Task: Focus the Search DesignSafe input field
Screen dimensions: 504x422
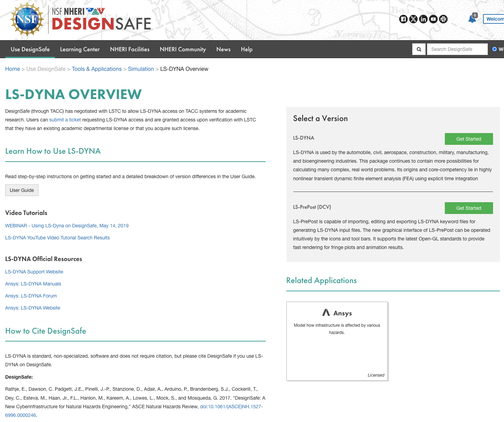Action: click(x=457, y=49)
